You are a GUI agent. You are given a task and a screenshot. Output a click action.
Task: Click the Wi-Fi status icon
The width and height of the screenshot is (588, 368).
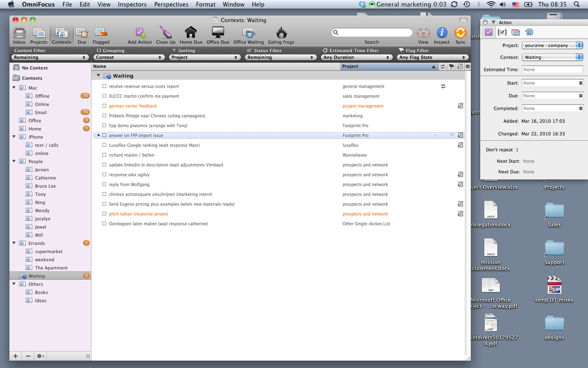(491, 4)
